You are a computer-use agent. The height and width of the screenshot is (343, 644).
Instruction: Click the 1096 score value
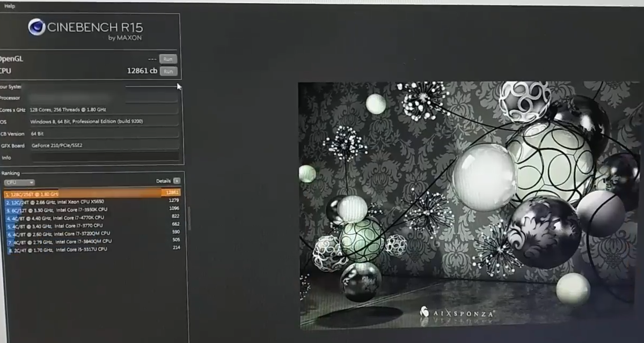click(x=174, y=208)
